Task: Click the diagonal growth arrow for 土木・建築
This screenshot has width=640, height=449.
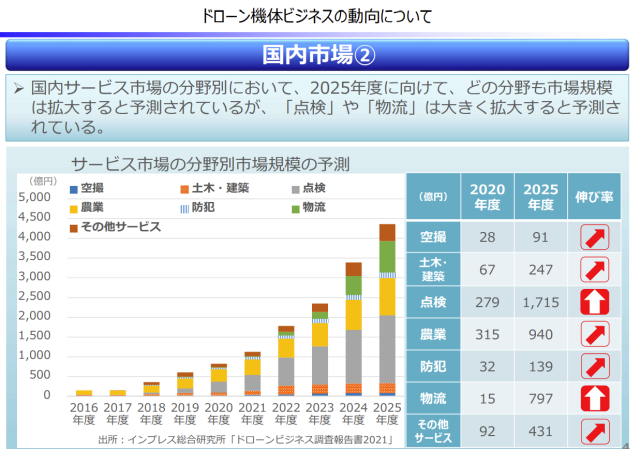Action: tap(595, 269)
